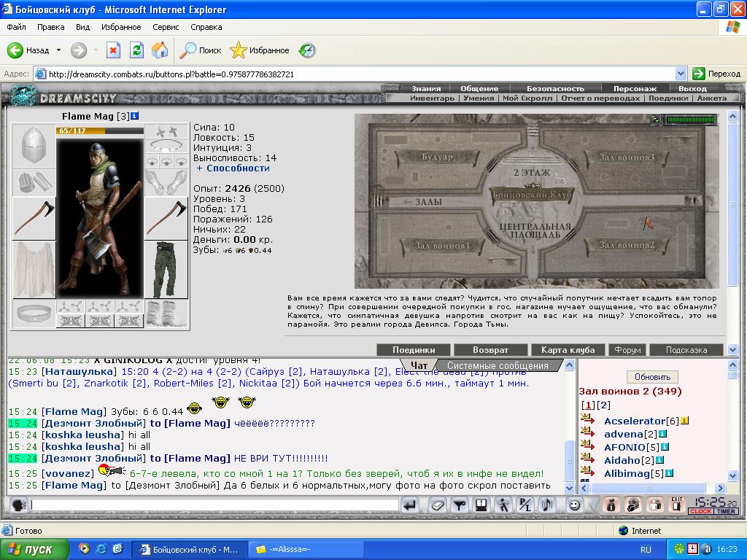Click the EXIT door icon

[676, 505]
